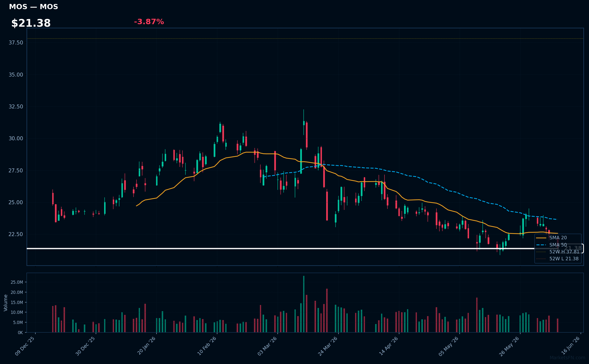589x364 pixels.
Task: Click the 10 Feb '26 date label
Action: coord(207,346)
